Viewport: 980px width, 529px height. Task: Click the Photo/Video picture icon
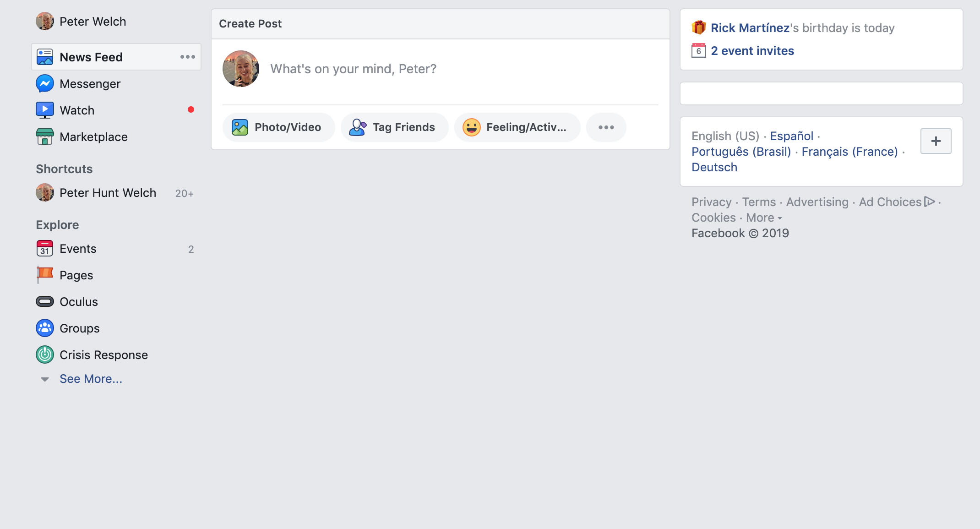click(x=240, y=127)
